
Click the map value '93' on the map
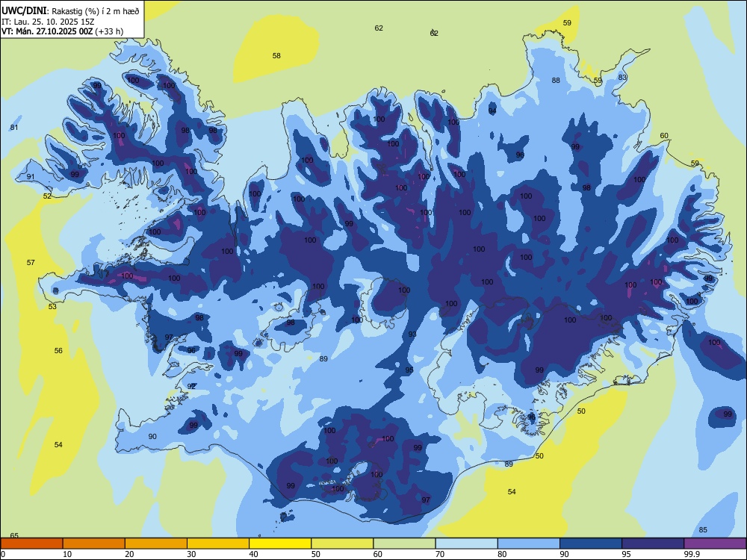tap(412, 335)
